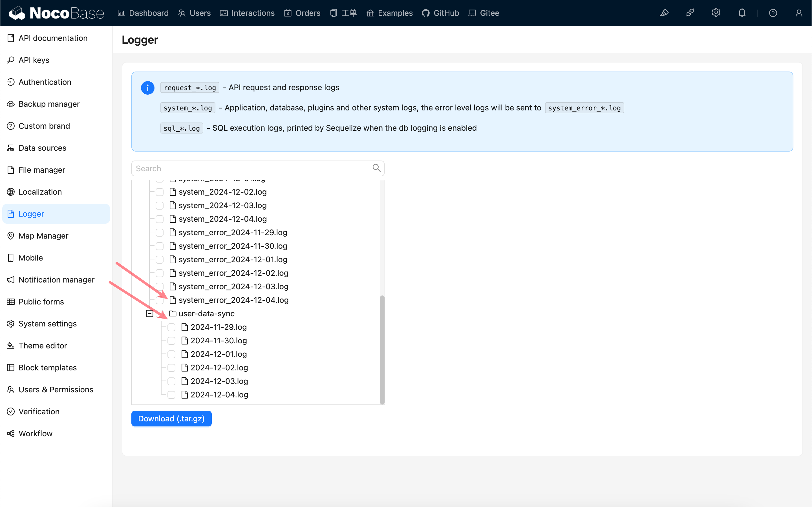Check the system_2024-12-03.log checkbox
Screen dimensions: 812x507
pos(160,206)
